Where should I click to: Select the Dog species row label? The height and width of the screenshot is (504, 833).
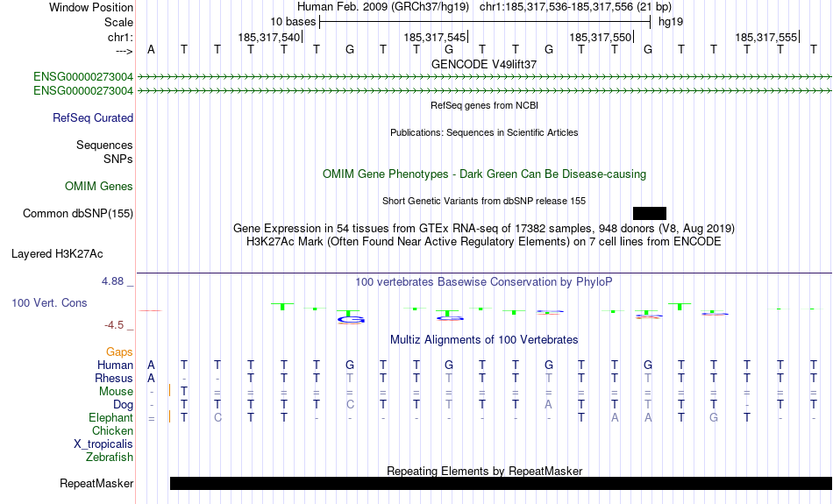pos(124,405)
